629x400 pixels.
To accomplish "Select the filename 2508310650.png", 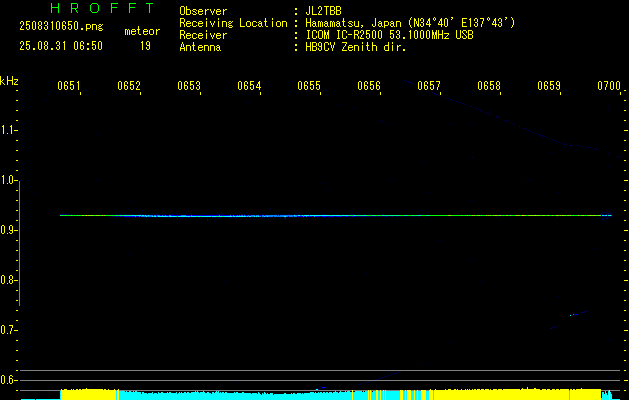I will coord(61,26).
